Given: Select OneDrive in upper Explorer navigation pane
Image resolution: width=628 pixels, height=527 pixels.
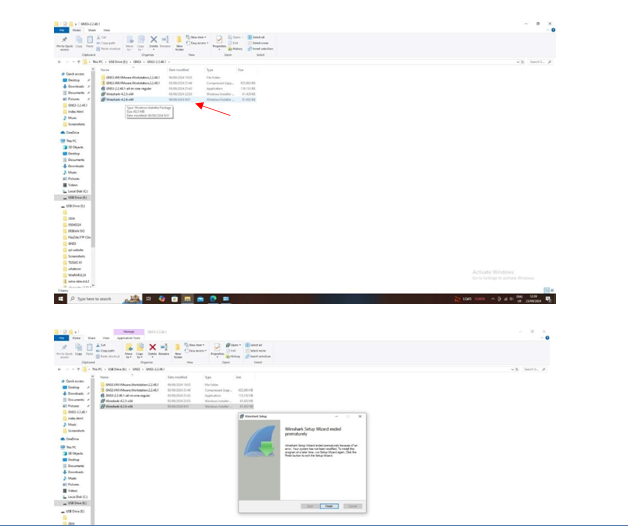Looking at the screenshot, I should click(x=70, y=133).
